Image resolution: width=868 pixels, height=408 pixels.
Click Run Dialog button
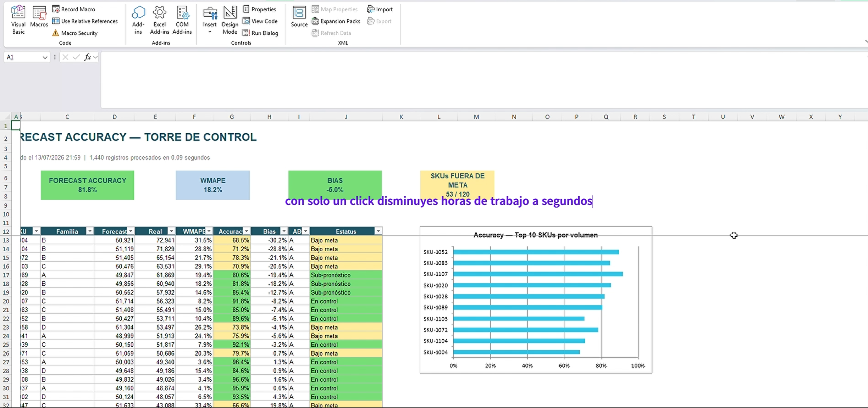tap(260, 33)
